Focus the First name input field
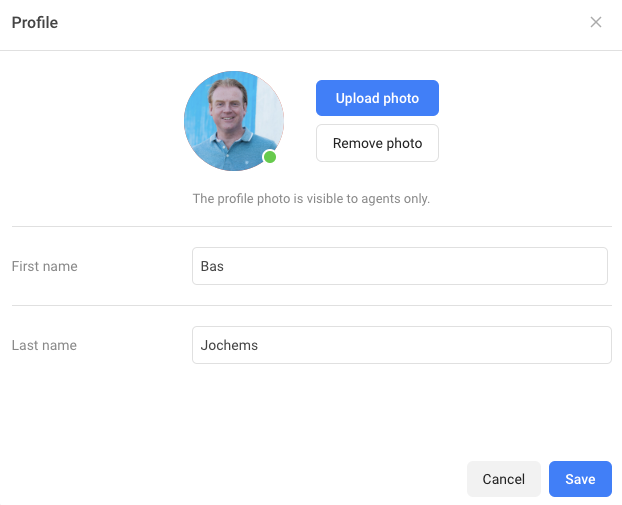 tap(400, 266)
